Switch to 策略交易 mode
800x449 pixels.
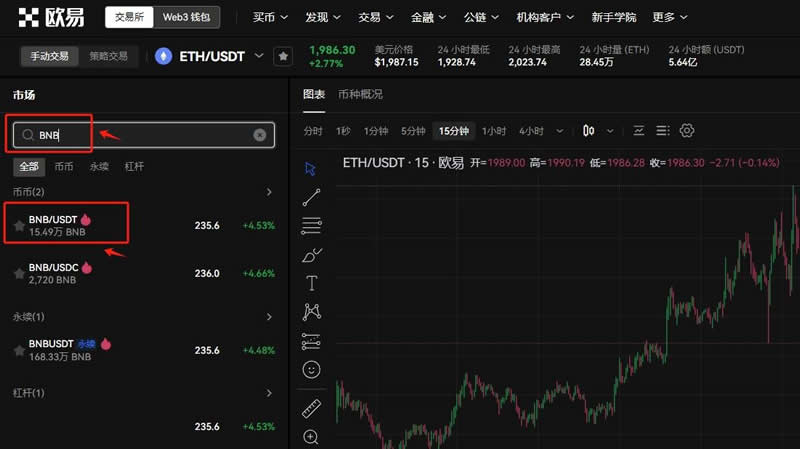pos(108,56)
